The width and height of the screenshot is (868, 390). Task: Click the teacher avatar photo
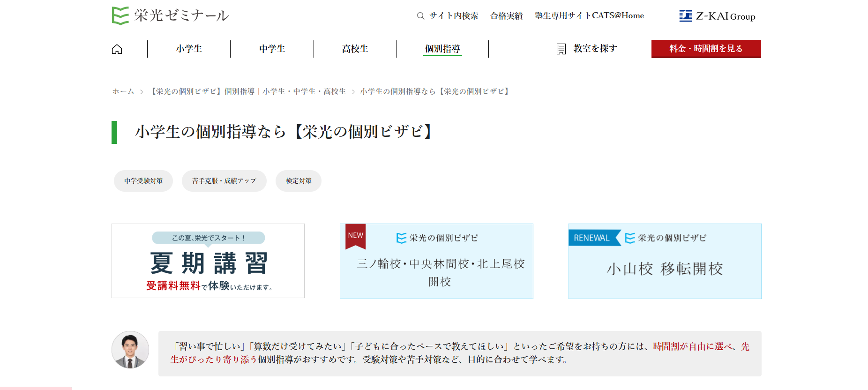click(130, 350)
